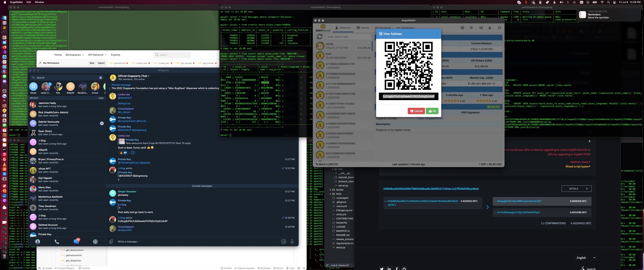The width and height of the screenshot is (644, 270).
Task: Select the wallet address text field in dialog
Action: tap(408, 96)
